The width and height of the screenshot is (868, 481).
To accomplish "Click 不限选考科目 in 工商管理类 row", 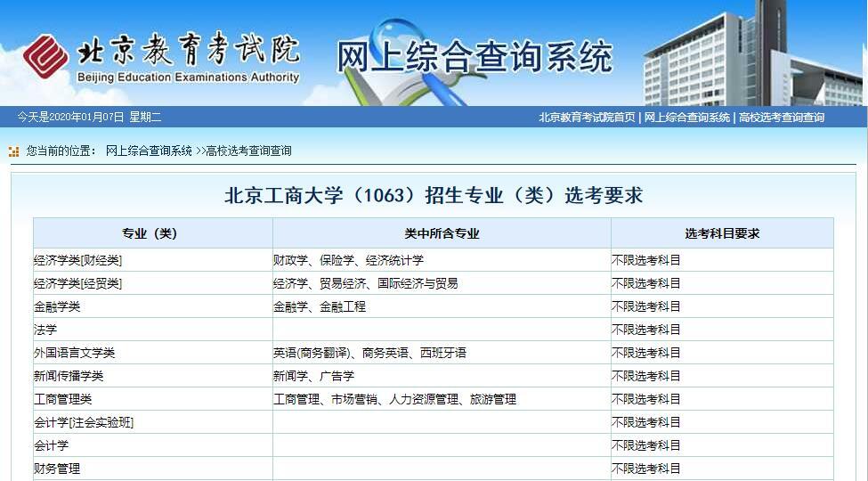I will pos(722,400).
